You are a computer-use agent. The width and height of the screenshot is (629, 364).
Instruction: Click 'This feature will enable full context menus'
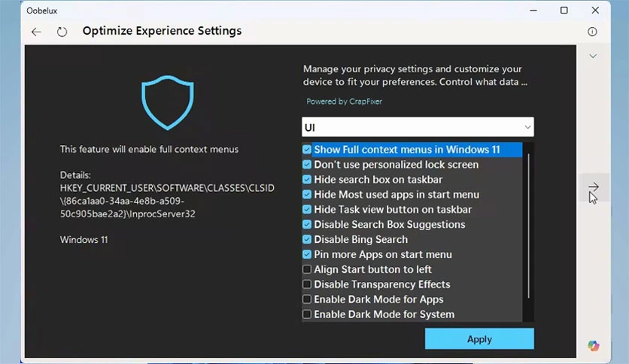pyautogui.click(x=149, y=149)
